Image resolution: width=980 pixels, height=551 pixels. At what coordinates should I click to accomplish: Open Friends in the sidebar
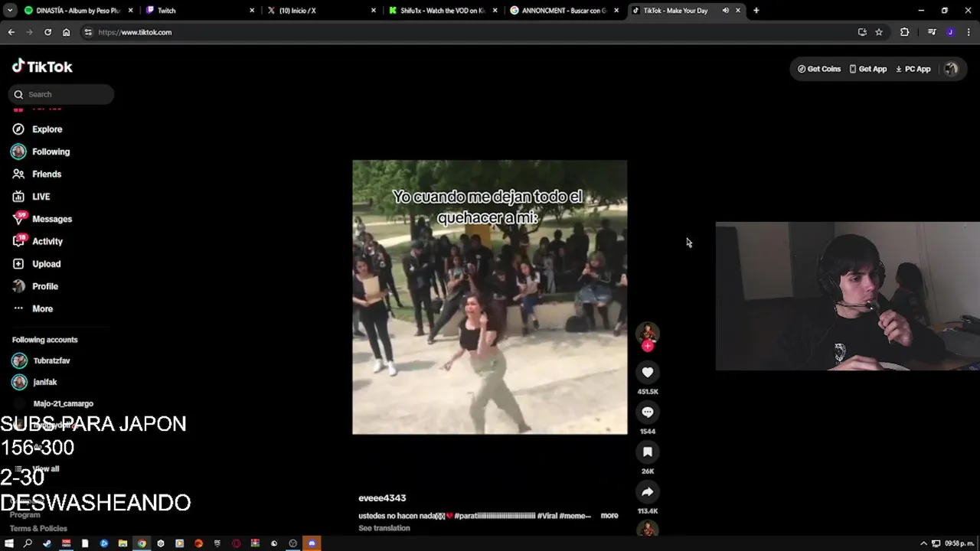pyautogui.click(x=46, y=174)
